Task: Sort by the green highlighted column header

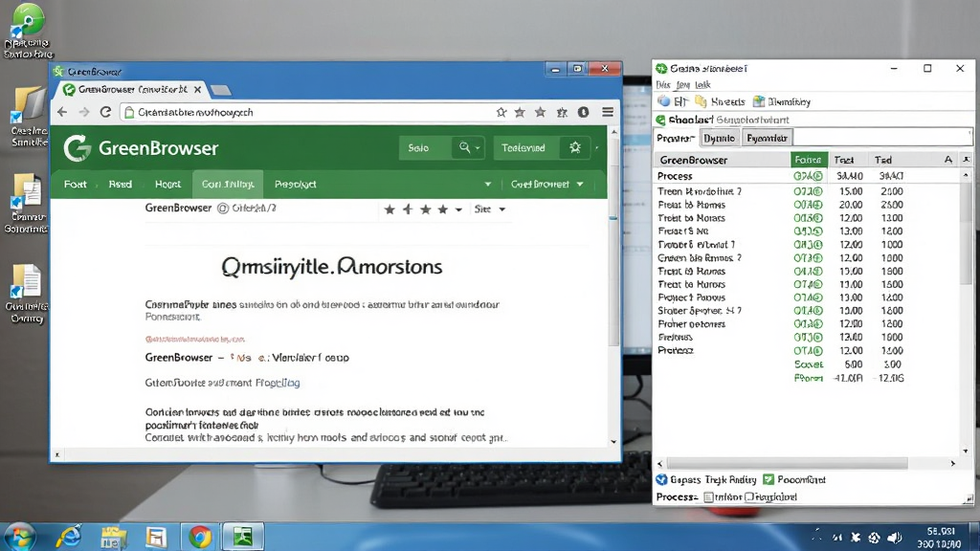Action: pyautogui.click(x=809, y=160)
